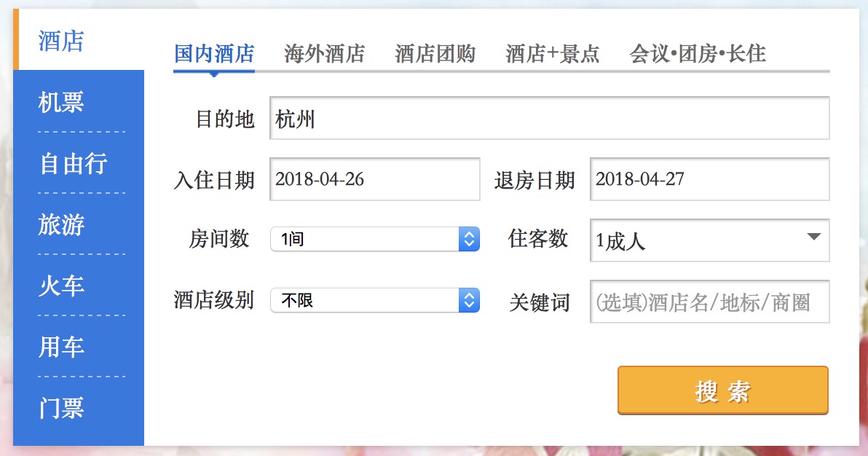Open the 住客数 dropdown showing 1成人
Screen dimensions: 868x456
710,240
